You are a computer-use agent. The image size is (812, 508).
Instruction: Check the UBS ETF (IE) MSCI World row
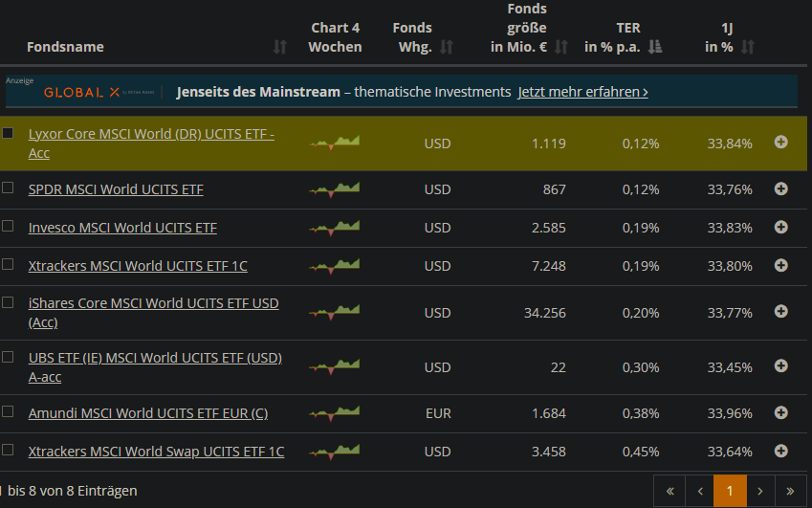[x=8, y=357]
